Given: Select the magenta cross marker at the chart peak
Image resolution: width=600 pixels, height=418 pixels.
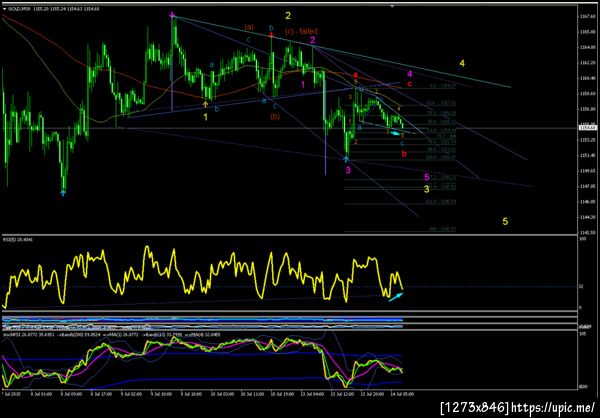Looking at the screenshot, I should [173, 15].
